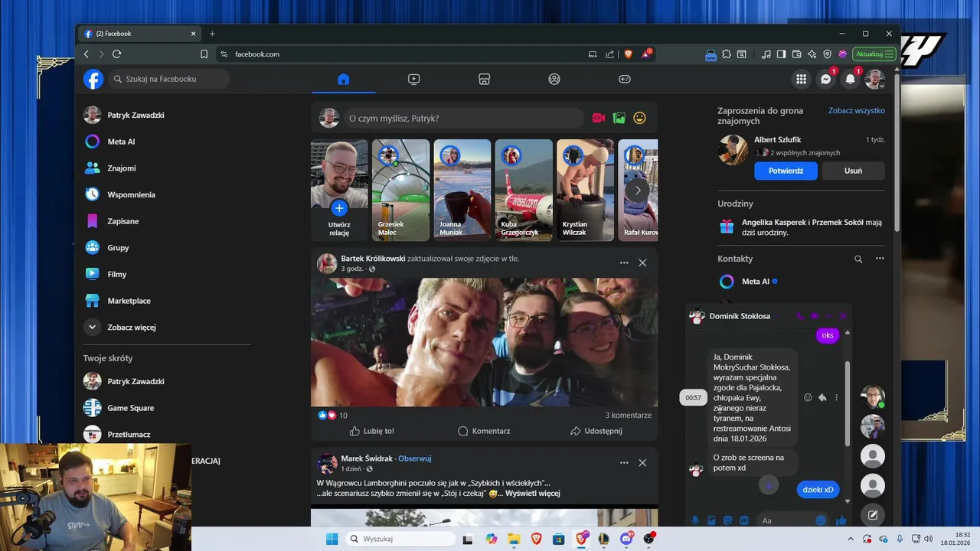Open browser extensions puzzle icon
980x551 pixels.
pos(727,54)
